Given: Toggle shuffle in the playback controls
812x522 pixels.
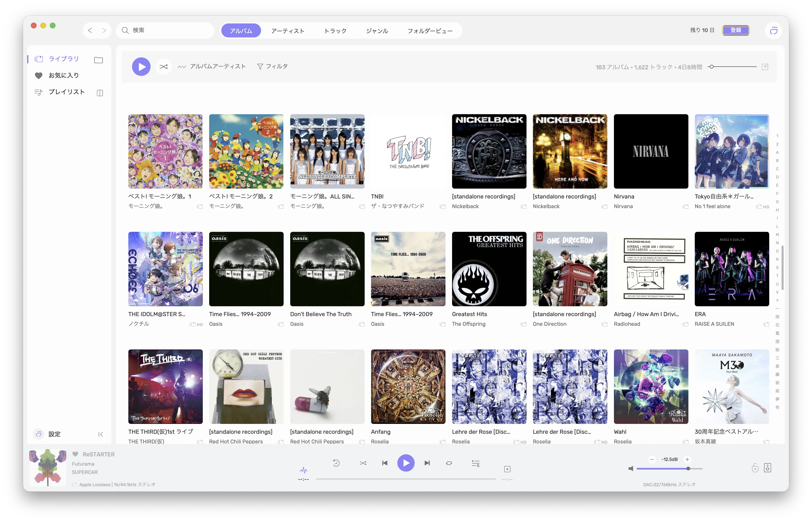Looking at the screenshot, I should click(363, 463).
